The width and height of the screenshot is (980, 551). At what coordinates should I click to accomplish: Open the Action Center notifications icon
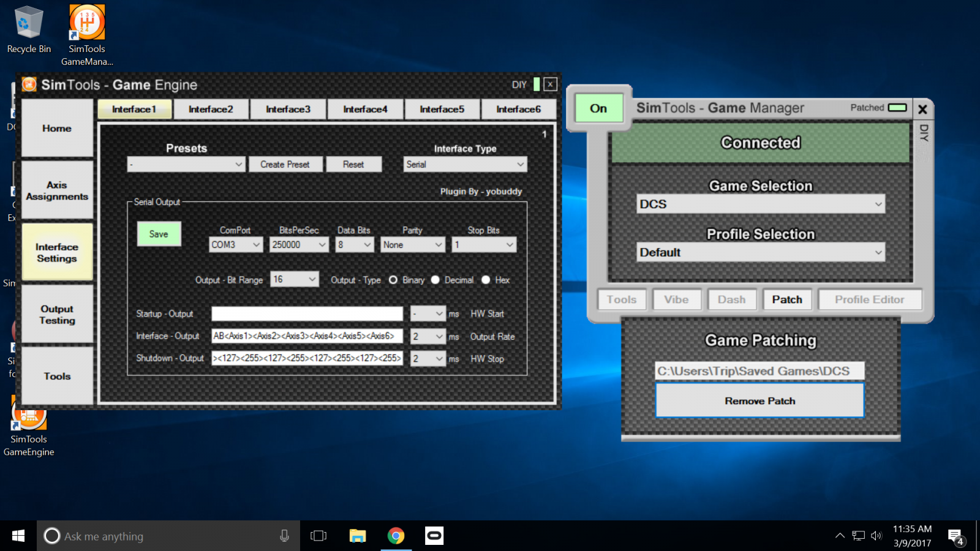[956, 537]
